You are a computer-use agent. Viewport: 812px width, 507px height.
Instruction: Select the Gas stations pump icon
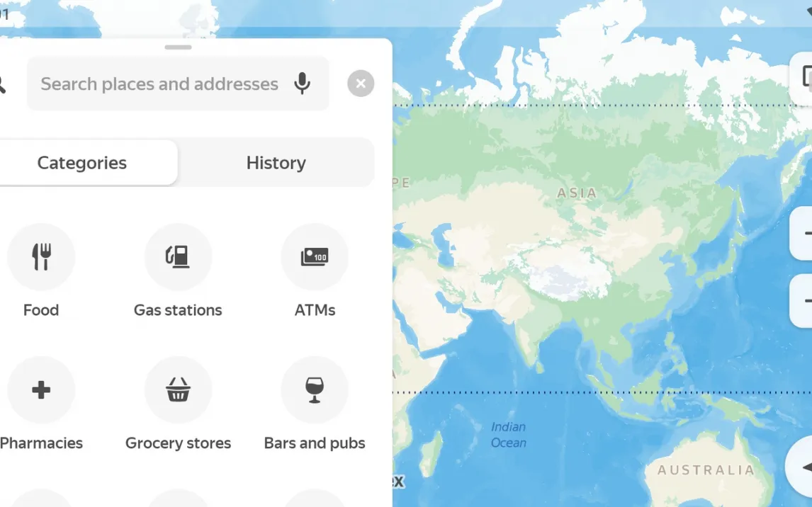point(178,256)
